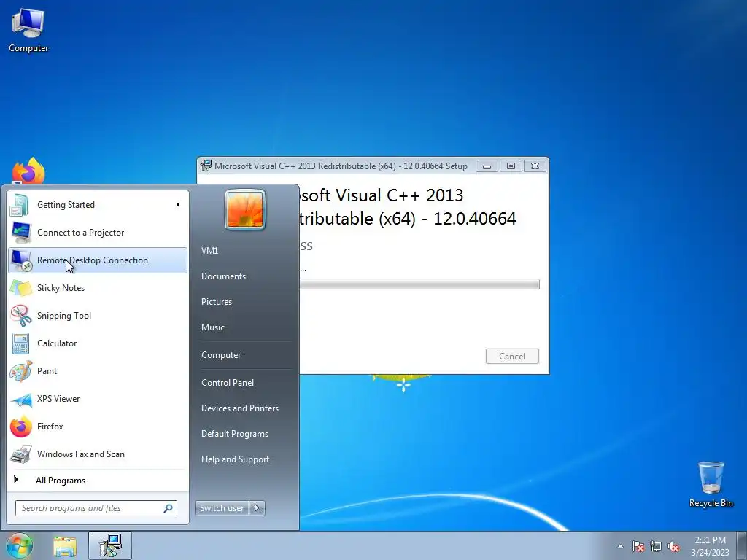Open Windows Fax and Scan icon

pyautogui.click(x=20, y=454)
